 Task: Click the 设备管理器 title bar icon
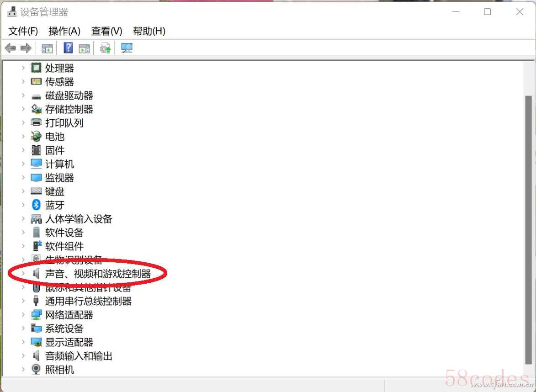point(12,11)
